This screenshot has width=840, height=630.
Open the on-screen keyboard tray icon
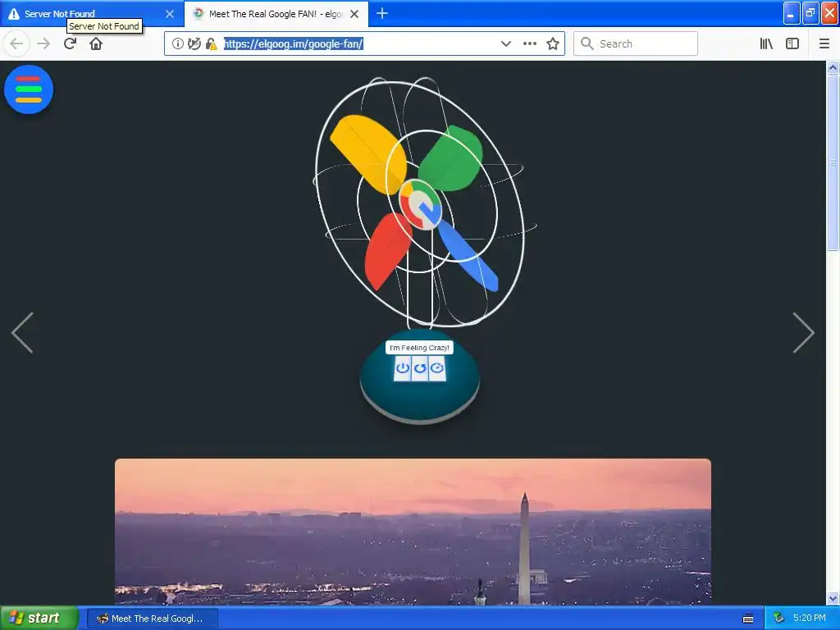click(748, 619)
